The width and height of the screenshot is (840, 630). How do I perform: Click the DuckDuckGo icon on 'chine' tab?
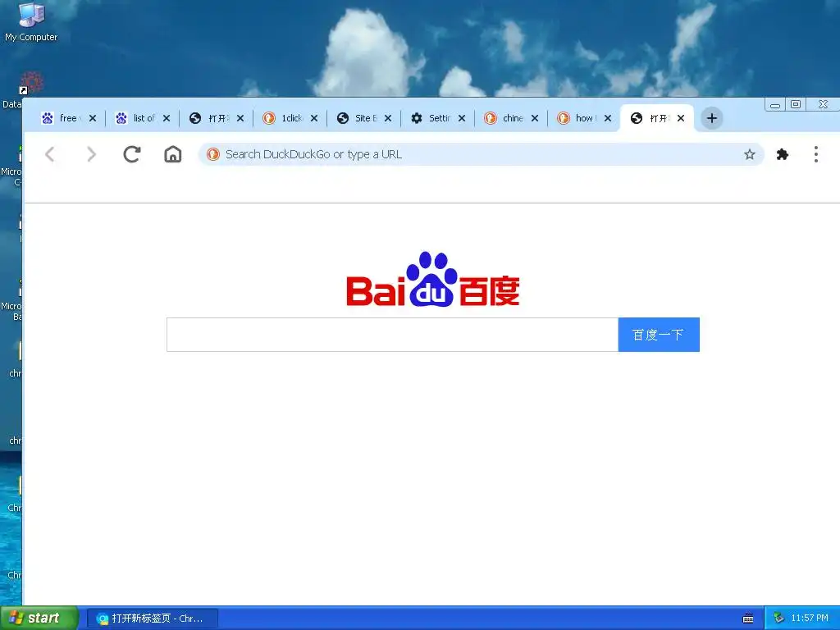pos(491,118)
